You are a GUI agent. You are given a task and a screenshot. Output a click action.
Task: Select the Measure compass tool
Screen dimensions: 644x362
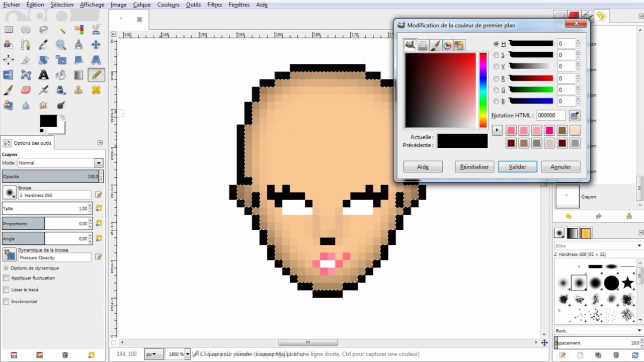click(x=79, y=45)
